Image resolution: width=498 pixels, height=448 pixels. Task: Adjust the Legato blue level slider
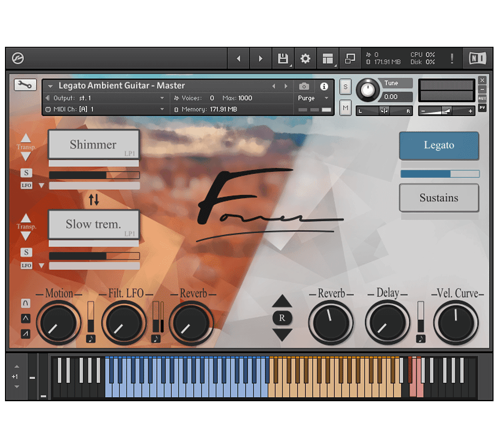tap(440, 174)
